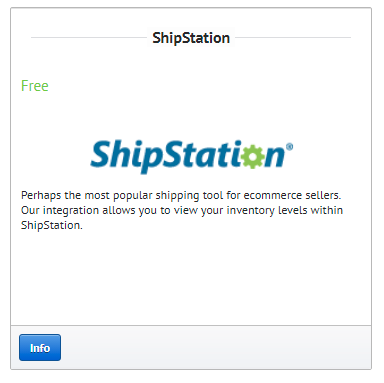The height and width of the screenshot is (383, 384).
Task: Click the green gear icon in logo
Action: point(252,156)
